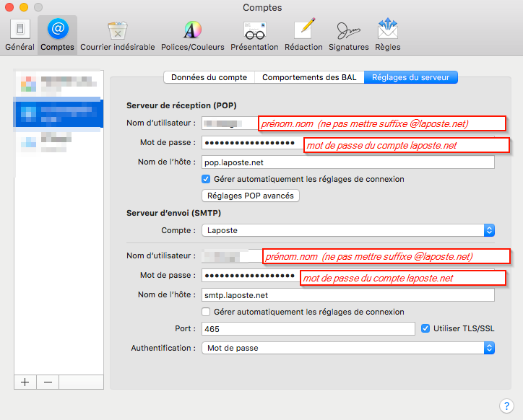Viewport: 523px width, 420px height.
Task: Enable automatic connection settings for SMTP server
Action: (x=206, y=312)
